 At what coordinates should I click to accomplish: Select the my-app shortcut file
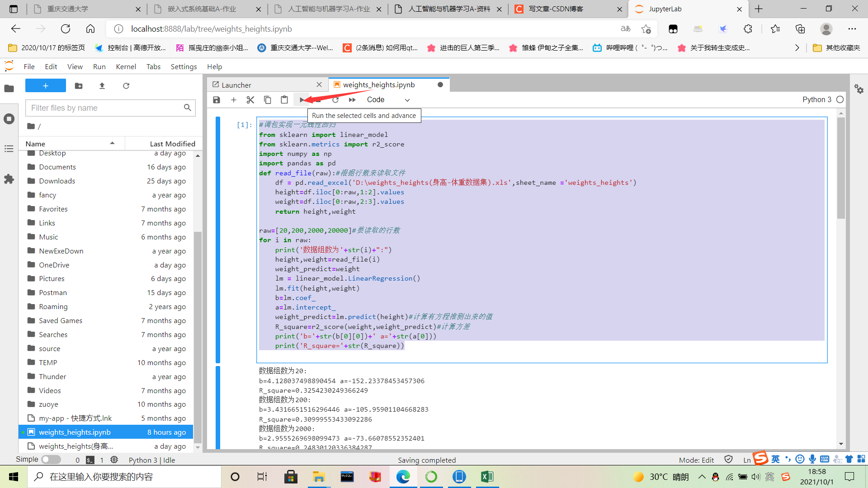(106, 418)
